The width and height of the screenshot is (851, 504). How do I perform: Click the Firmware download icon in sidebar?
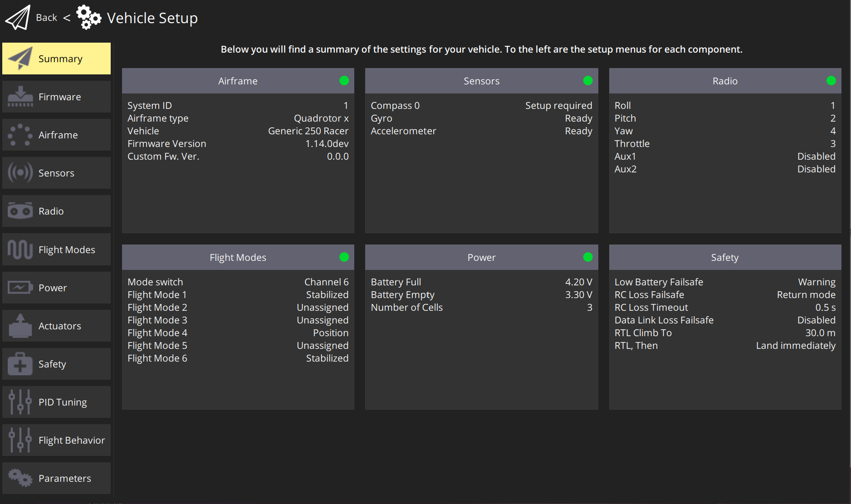[x=20, y=97]
